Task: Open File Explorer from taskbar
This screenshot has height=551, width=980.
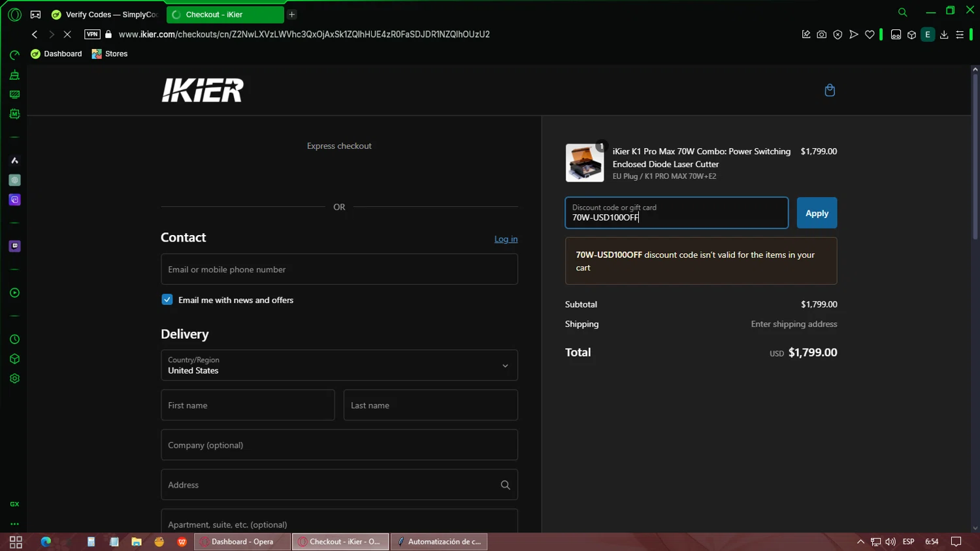Action: 137,542
